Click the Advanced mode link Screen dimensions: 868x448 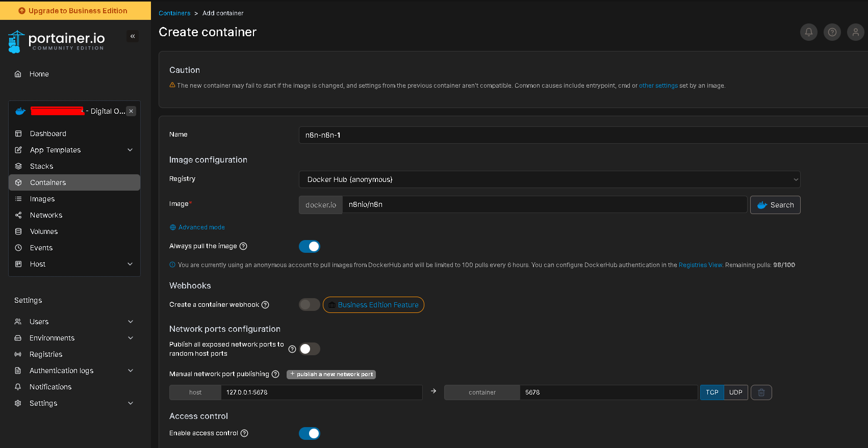(x=201, y=227)
